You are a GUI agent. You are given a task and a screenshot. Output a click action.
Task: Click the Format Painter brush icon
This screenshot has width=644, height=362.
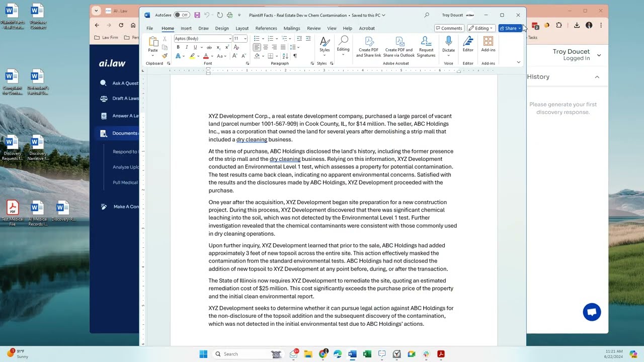point(165,56)
